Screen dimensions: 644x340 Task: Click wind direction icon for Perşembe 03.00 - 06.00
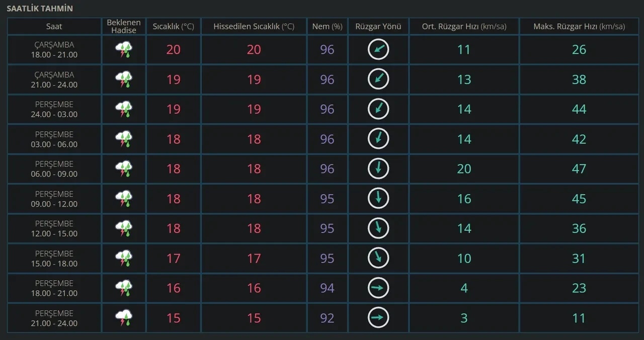tap(378, 139)
